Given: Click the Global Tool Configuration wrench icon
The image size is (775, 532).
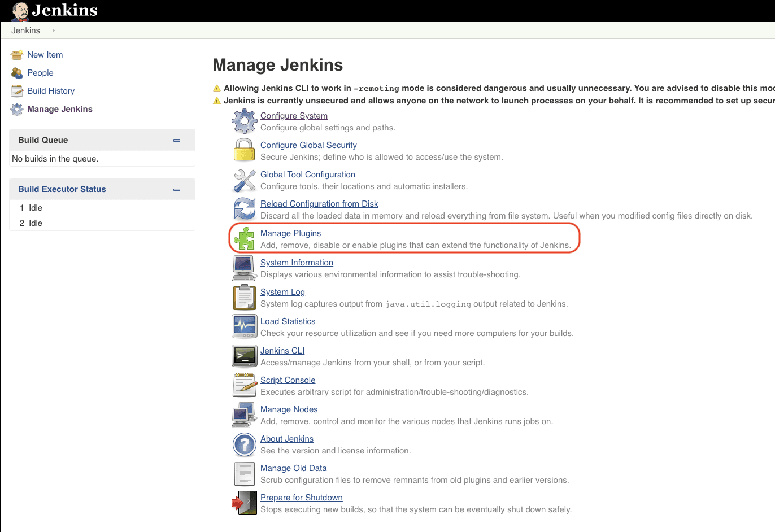Looking at the screenshot, I should 245,180.
